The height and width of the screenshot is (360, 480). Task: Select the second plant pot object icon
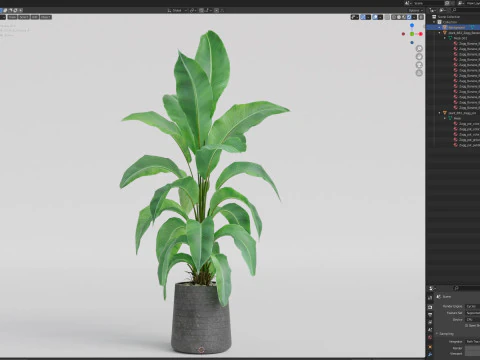coord(445,113)
